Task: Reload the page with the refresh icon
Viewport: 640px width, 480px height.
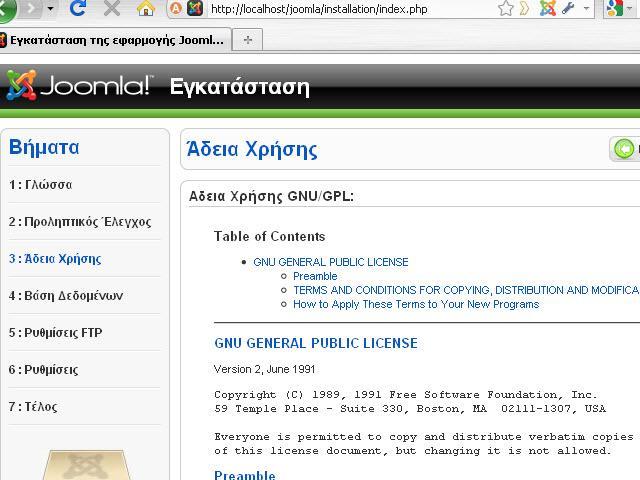Action: (x=78, y=8)
